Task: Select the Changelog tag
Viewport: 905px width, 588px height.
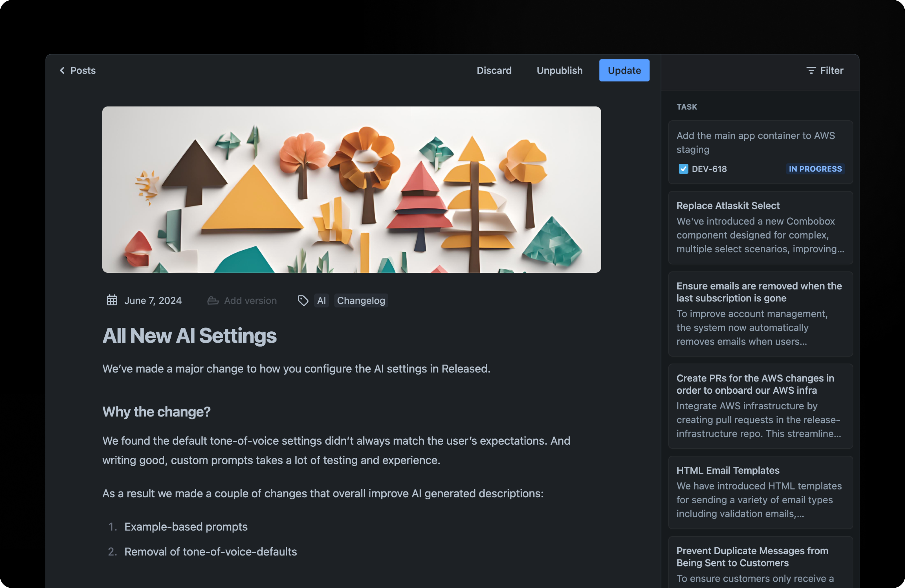Action: click(x=361, y=301)
